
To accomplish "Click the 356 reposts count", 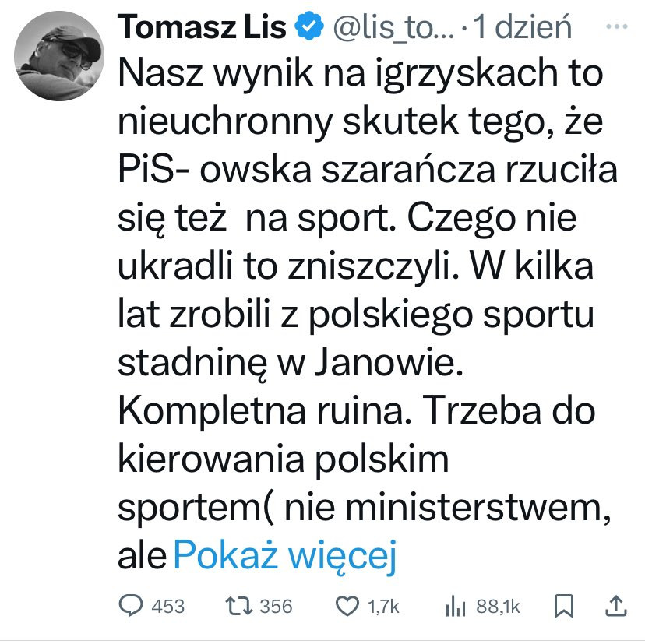I will pos(276,607).
